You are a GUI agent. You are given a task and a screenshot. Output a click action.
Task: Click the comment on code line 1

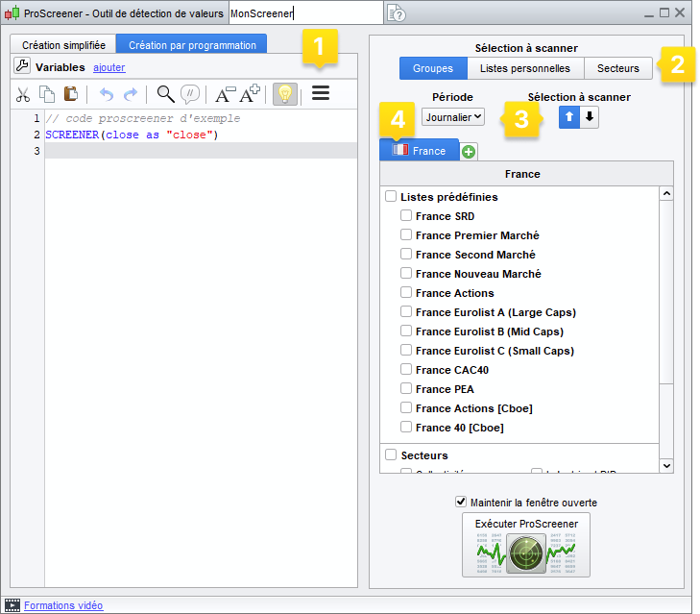pos(143,118)
